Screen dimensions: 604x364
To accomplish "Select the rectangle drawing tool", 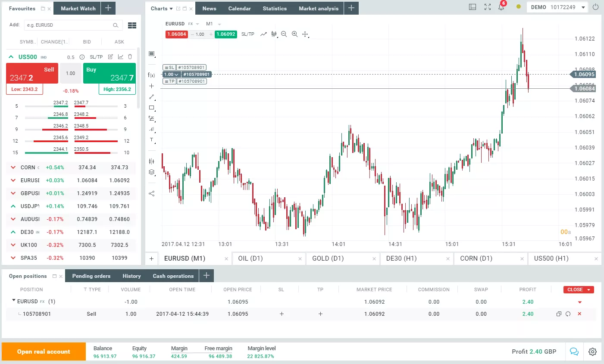I will [x=151, y=108].
